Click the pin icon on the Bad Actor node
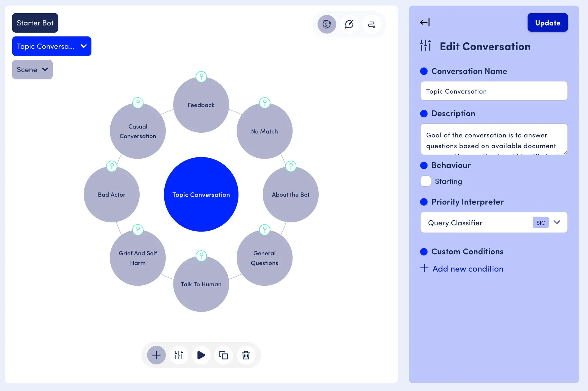588x391 pixels. click(112, 166)
